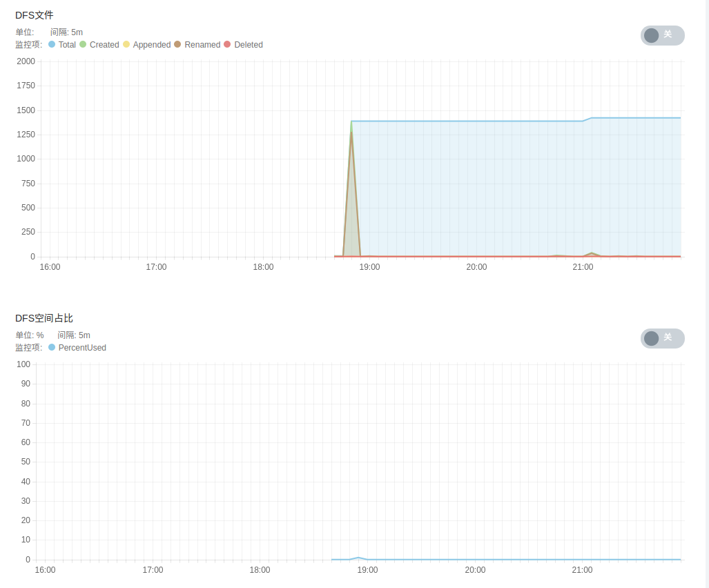
Task: Click 间隔: 5m under DFS文件 title
Action: [x=66, y=32]
